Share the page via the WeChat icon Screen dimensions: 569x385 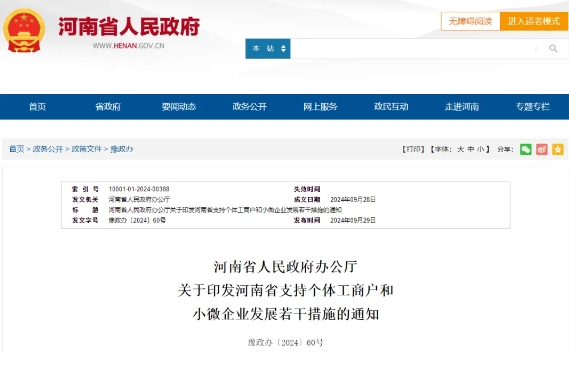pos(525,149)
